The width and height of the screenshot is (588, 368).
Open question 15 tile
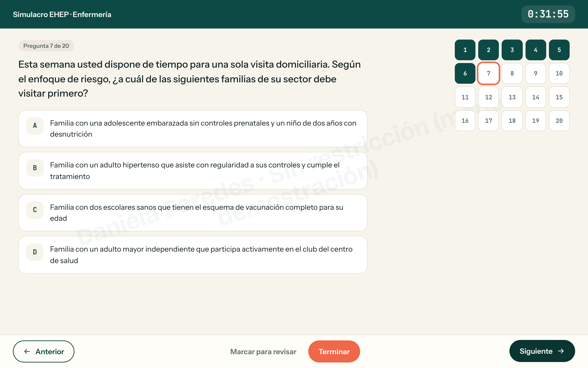pyautogui.click(x=559, y=97)
